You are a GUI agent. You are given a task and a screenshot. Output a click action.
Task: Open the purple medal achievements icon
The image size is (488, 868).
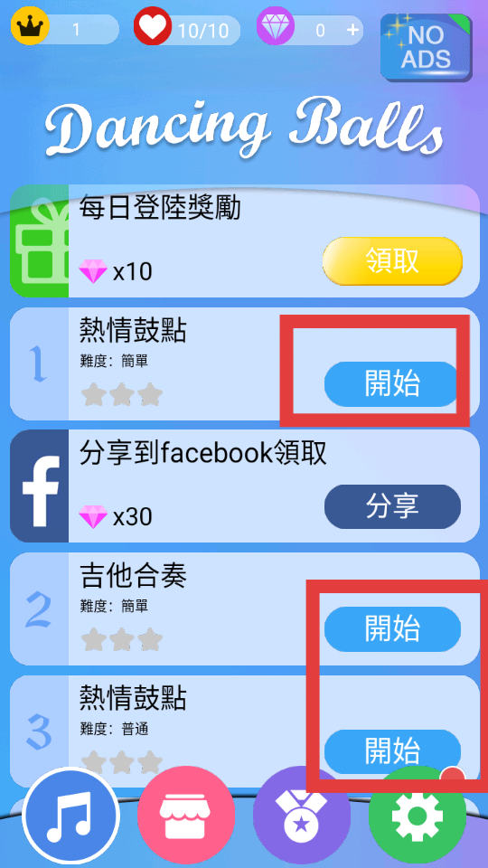pos(302,815)
